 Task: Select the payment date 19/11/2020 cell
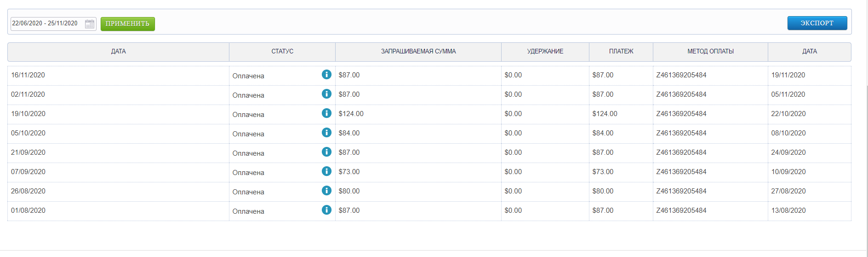788,75
